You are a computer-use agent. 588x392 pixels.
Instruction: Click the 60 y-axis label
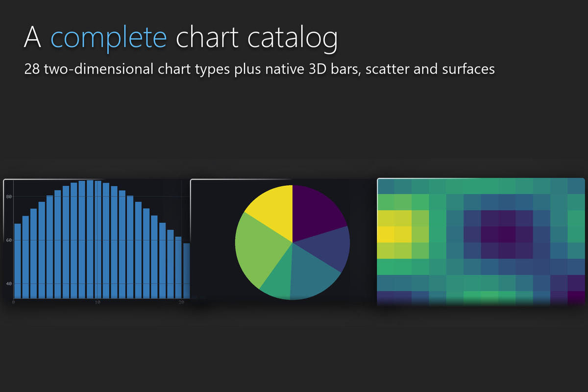click(9, 240)
